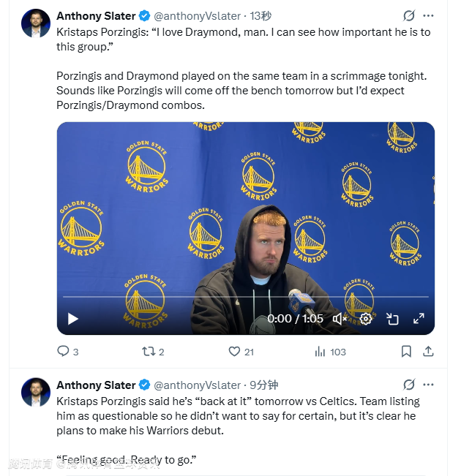Bookmark the first tweet
This screenshot has height=476, width=461.
pos(406,352)
